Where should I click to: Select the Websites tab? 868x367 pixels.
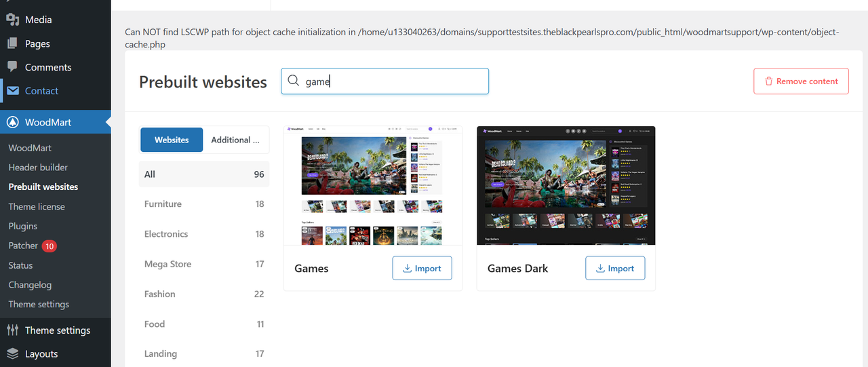click(172, 140)
